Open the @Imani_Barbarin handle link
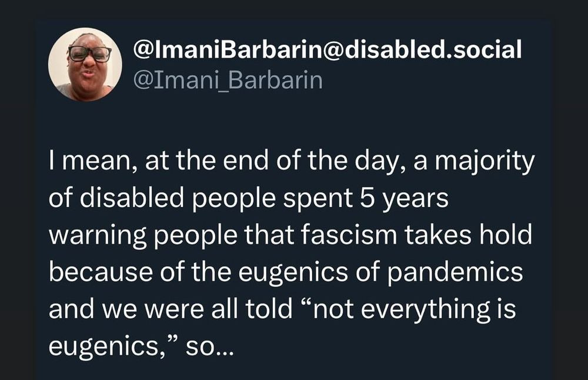Screen dimensions: 588x380 pos(229,79)
